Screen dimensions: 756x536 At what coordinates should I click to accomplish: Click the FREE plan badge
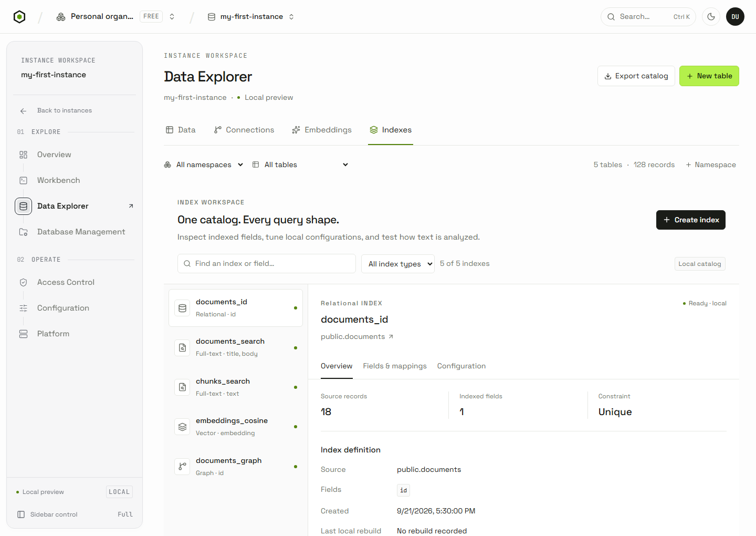point(151,17)
